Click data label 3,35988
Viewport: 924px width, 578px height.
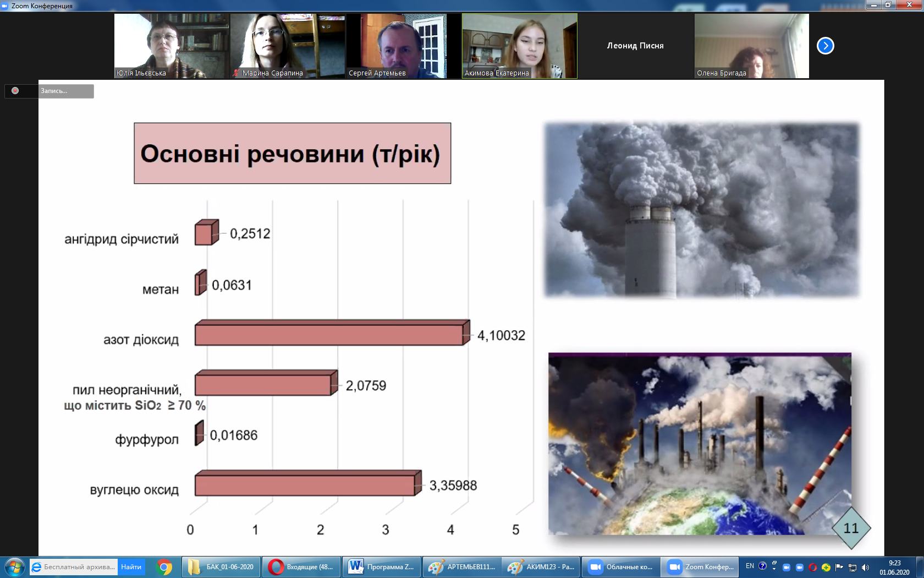[453, 486]
